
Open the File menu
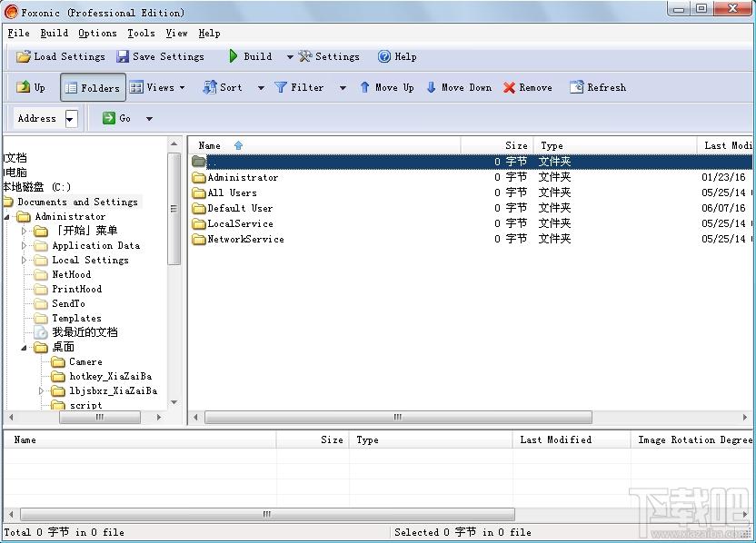click(x=19, y=34)
